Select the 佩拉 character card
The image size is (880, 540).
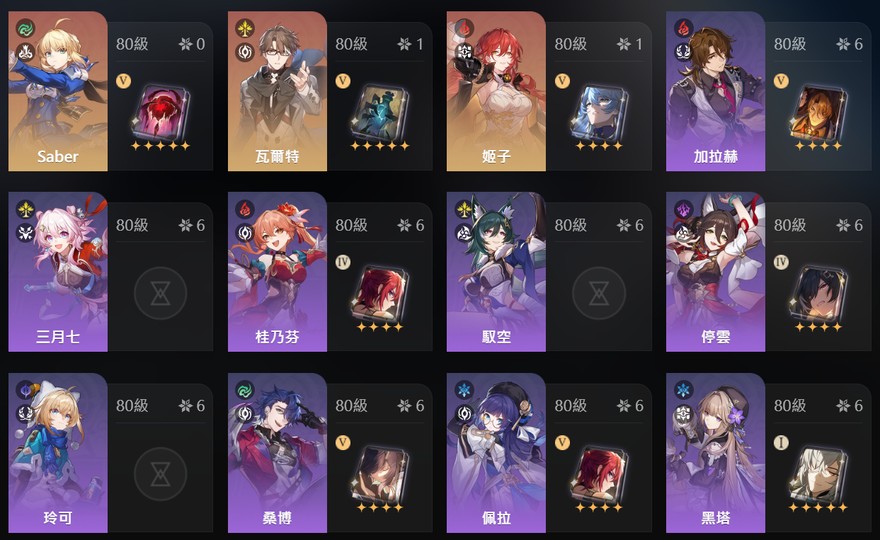(x=549, y=453)
